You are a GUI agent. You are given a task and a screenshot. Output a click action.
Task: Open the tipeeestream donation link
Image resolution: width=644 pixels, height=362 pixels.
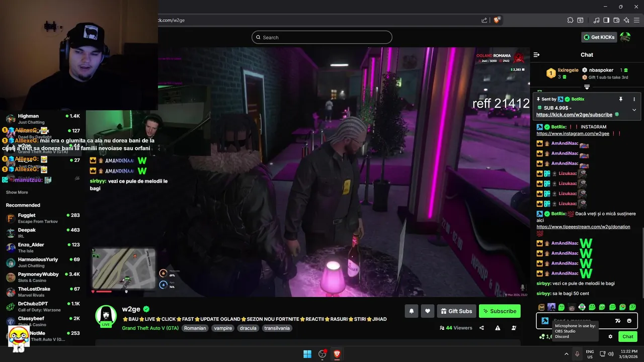click(x=583, y=227)
